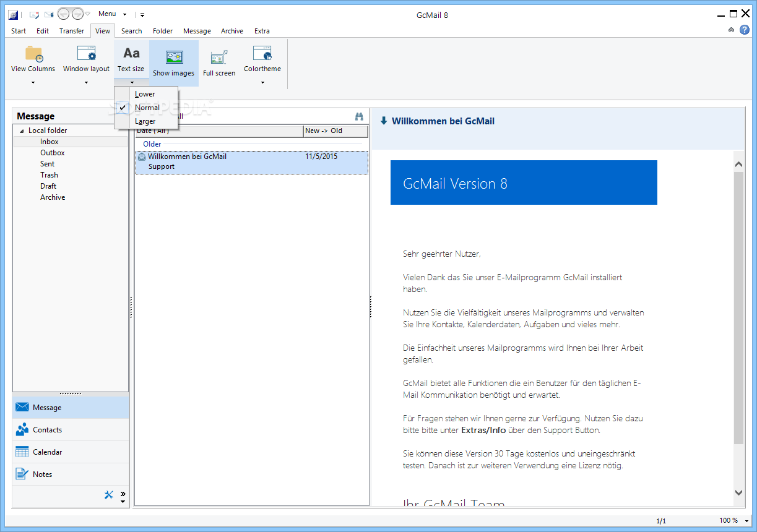Open the Trash folder

pos(50,175)
